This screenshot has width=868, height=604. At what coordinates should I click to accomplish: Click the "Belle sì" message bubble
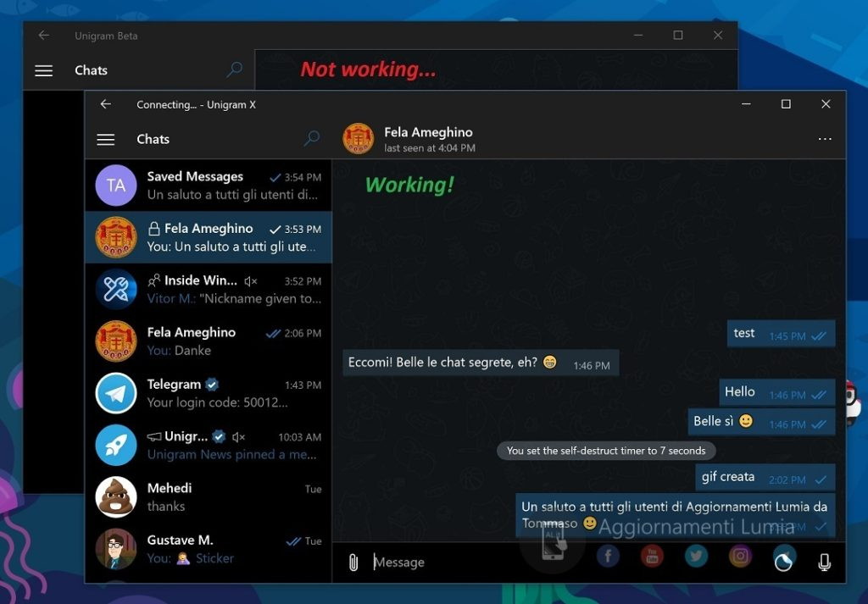pos(762,422)
